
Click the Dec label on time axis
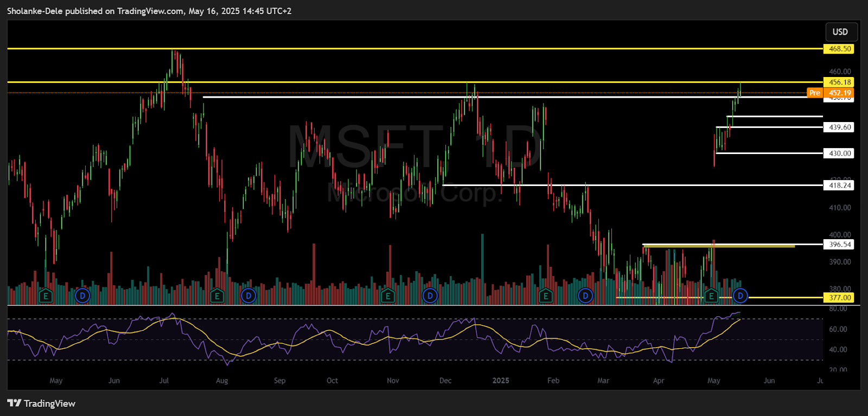(x=445, y=381)
